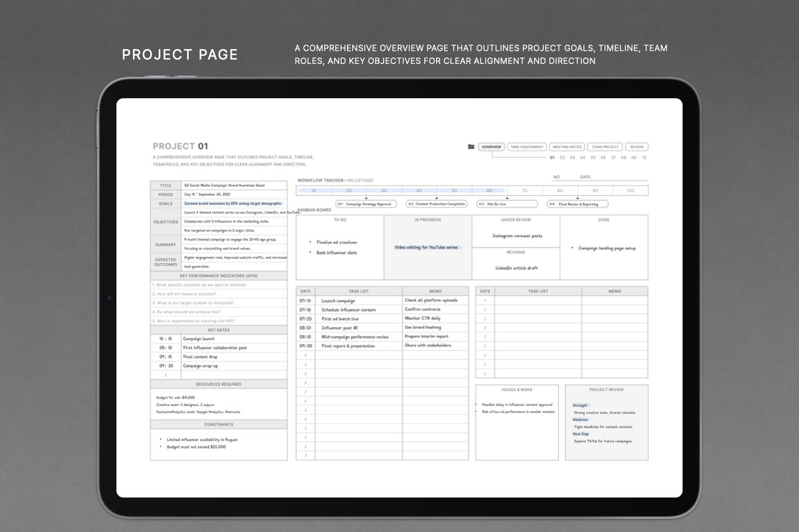
Task: Click the Issues & Risks box
Action: click(516, 422)
